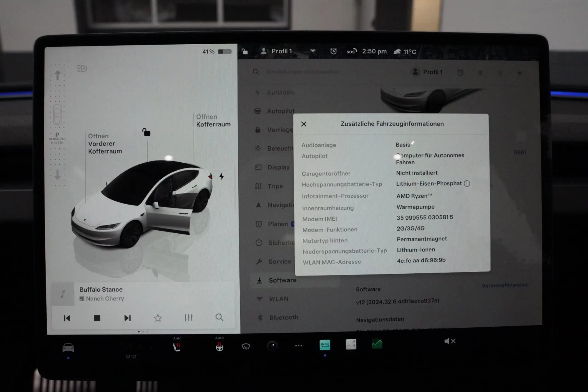Open the green energy graph app
The width and height of the screenshot is (588, 392).
click(x=377, y=344)
